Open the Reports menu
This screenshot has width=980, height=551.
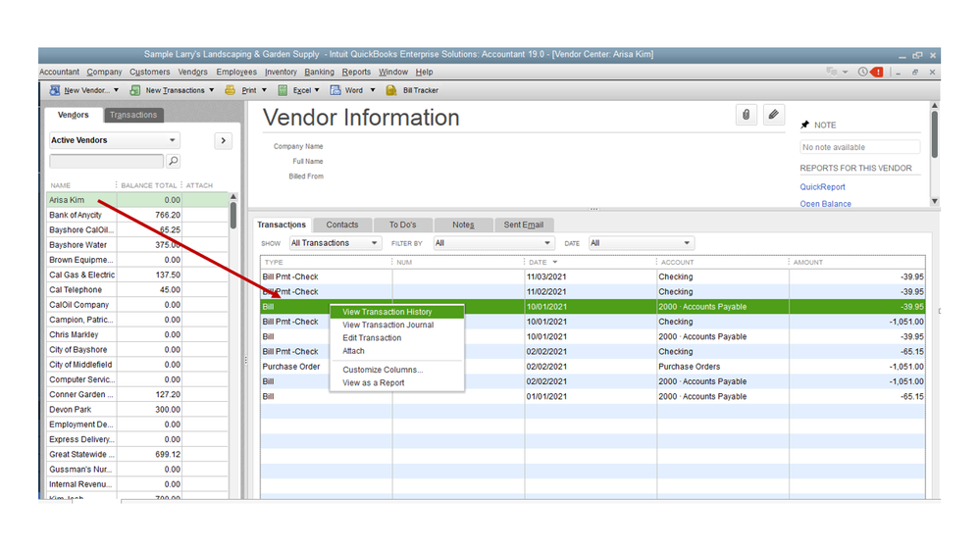(356, 72)
